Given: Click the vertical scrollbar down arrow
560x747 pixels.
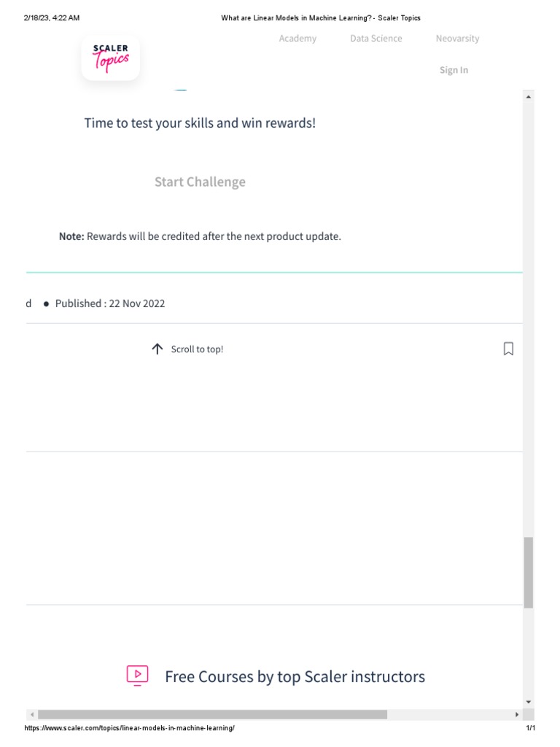Looking at the screenshot, I should (x=529, y=702).
